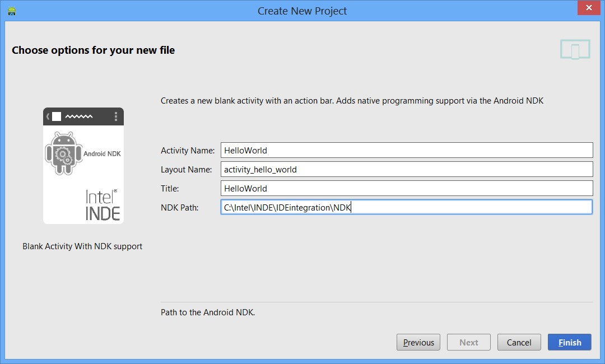Click the 'Activity Name:' label
The height and width of the screenshot is (364, 605).
click(x=188, y=151)
